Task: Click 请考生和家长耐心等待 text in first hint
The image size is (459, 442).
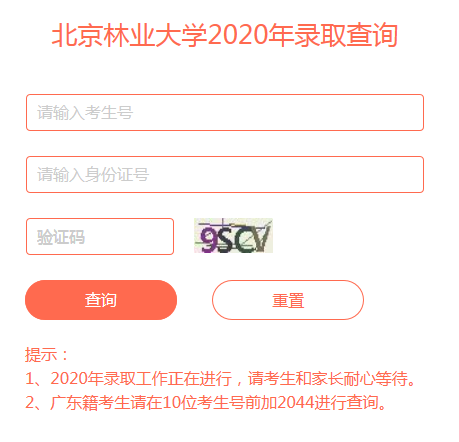Action: point(328,379)
